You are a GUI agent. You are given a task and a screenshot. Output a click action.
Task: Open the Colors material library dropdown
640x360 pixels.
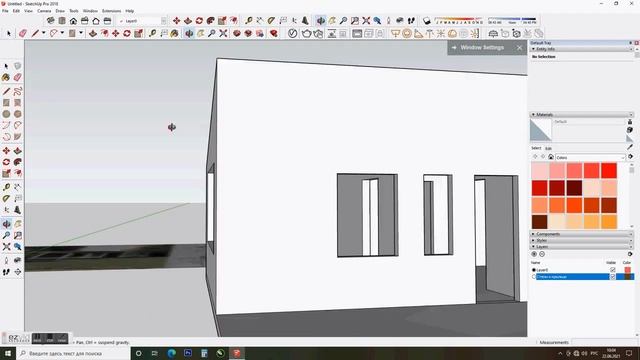[x=590, y=157]
